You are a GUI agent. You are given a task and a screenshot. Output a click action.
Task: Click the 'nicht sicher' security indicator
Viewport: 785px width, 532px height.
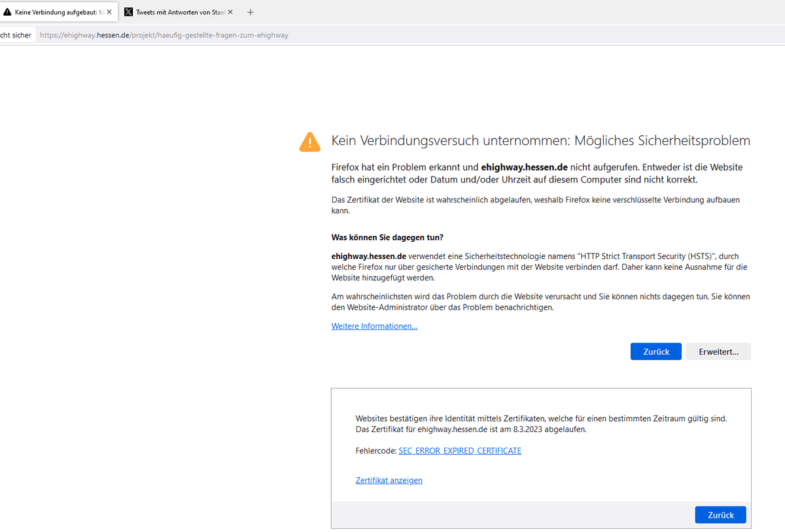[16, 35]
